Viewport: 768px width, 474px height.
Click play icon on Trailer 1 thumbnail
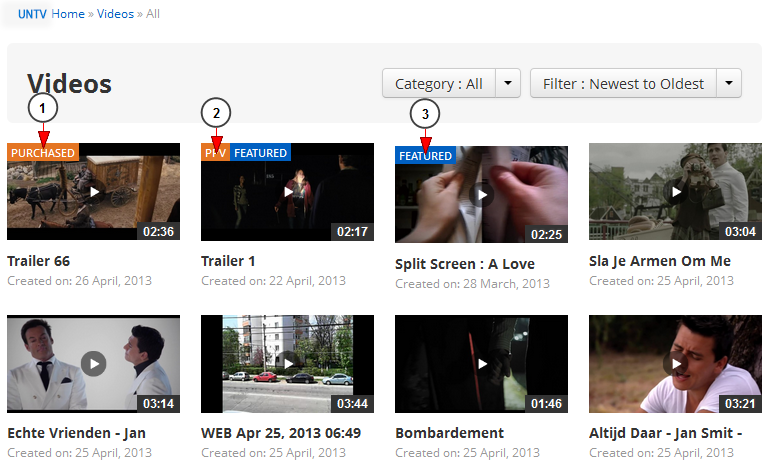pos(288,191)
